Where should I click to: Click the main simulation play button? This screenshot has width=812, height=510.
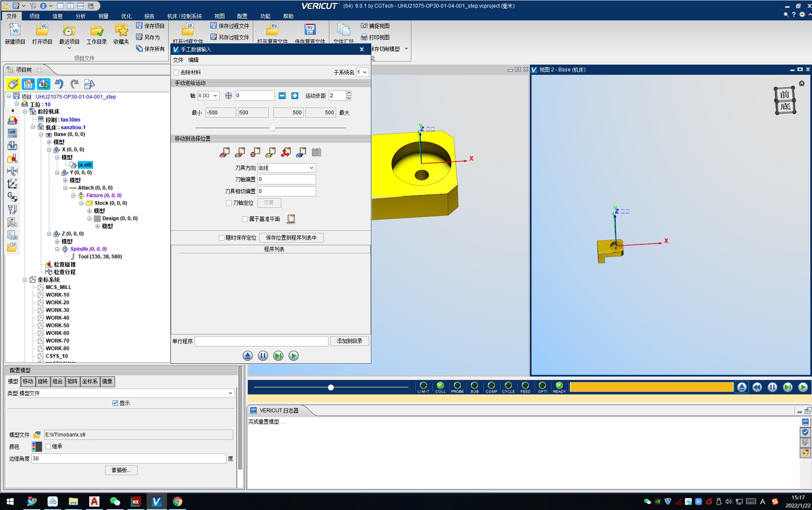(803, 387)
